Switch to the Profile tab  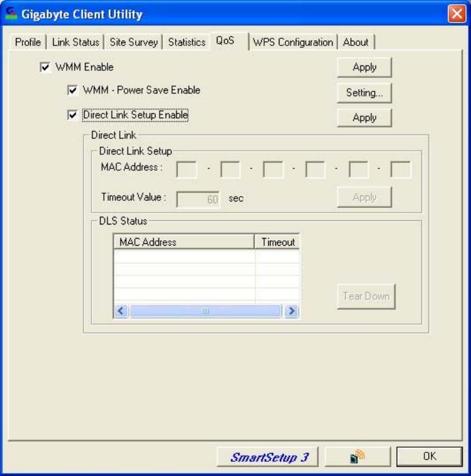tap(28, 42)
